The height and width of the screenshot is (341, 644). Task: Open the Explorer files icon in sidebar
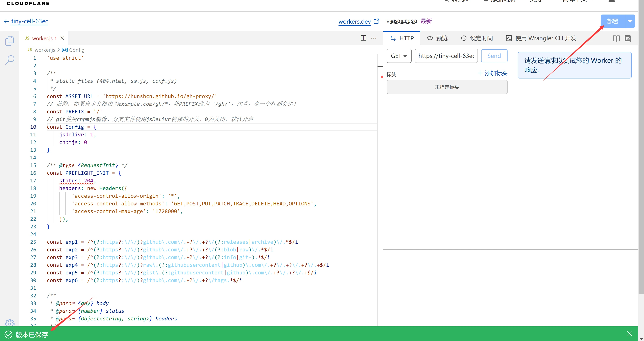(9, 41)
